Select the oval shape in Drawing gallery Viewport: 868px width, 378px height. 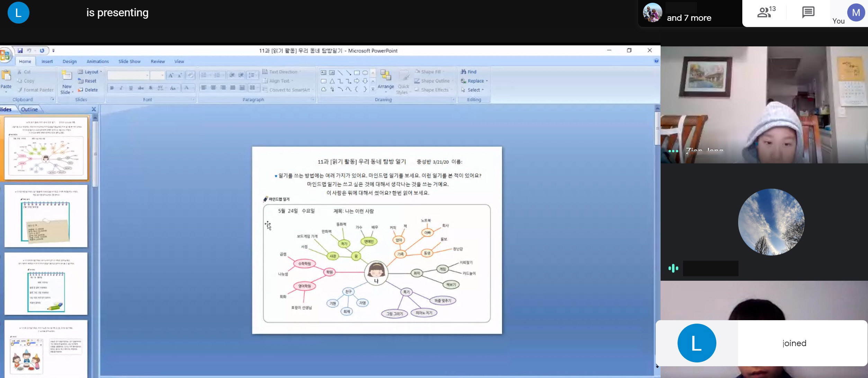pos(365,73)
